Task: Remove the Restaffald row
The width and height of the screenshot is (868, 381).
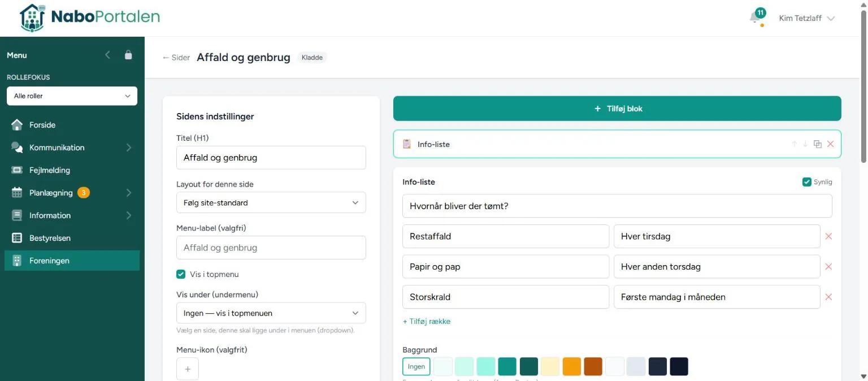Action: 828,236
